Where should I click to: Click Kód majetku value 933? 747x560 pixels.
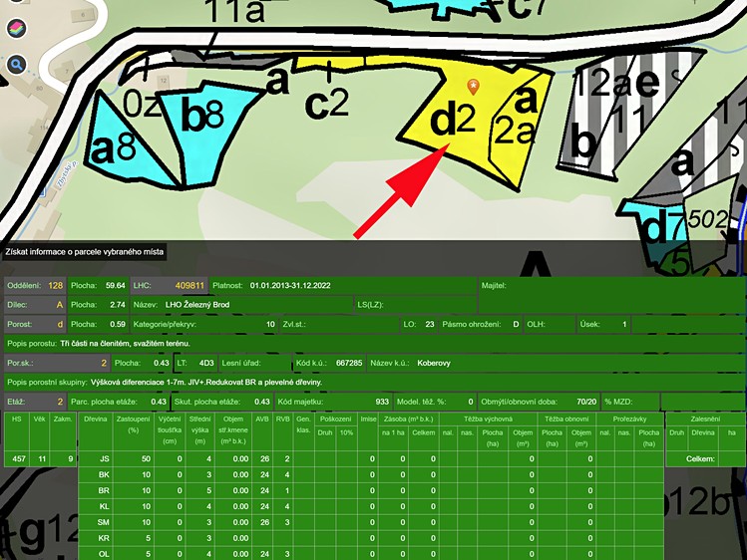(382, 402)
